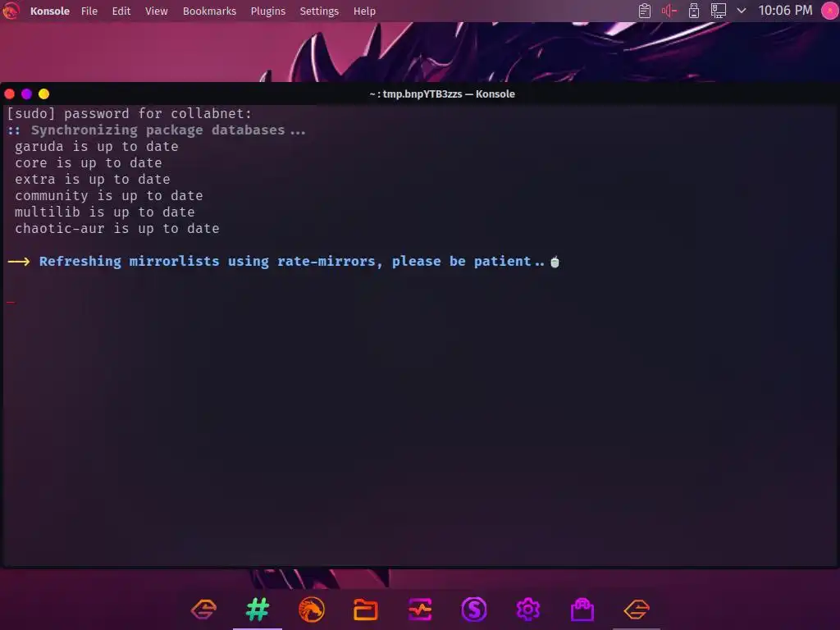Open the system monitor dock icon
Image resolution: width=840 pixels, height=630 pixels.
(x=420, y=609)
